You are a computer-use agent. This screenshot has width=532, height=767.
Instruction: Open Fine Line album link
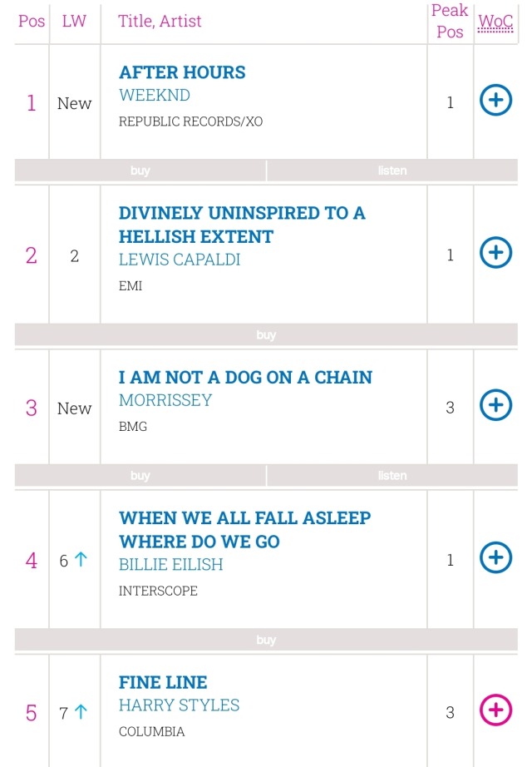pyautogui.click(x=163, y=682)
